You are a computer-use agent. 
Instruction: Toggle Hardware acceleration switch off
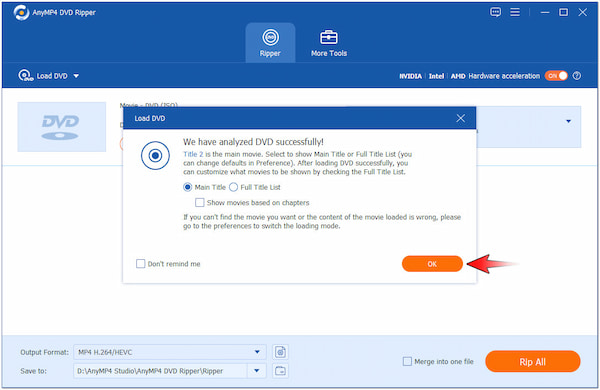click(x=556, y=76)
